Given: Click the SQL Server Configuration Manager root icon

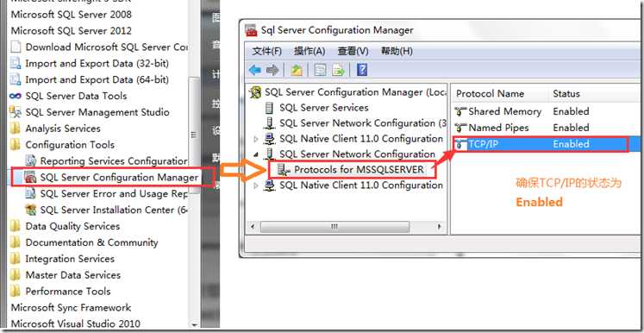Looking at the screenshot, I should click(x=255, y=92).
